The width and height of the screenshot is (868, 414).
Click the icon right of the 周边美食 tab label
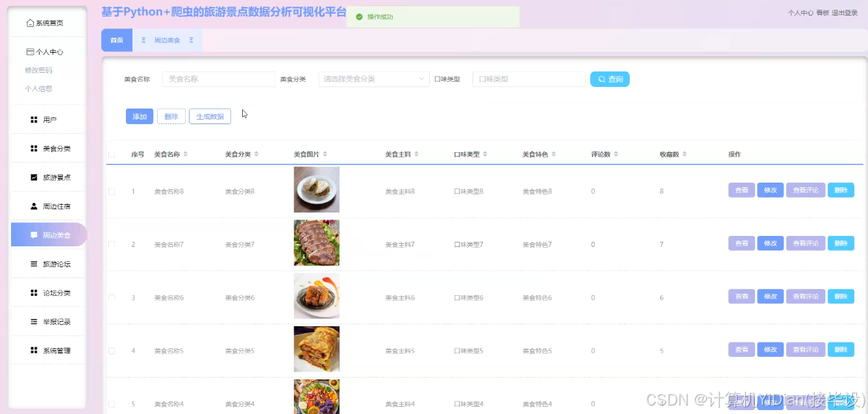pos(192,40)
